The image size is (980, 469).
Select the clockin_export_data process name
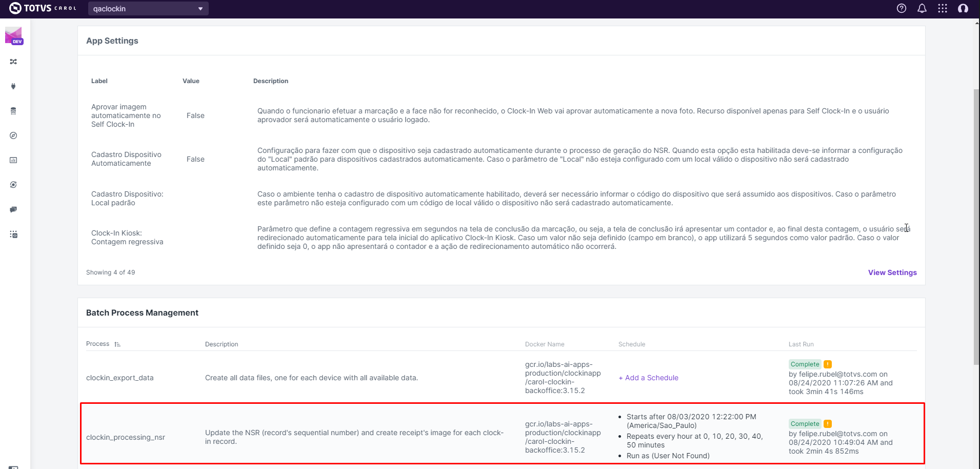(x=120, y=378)
